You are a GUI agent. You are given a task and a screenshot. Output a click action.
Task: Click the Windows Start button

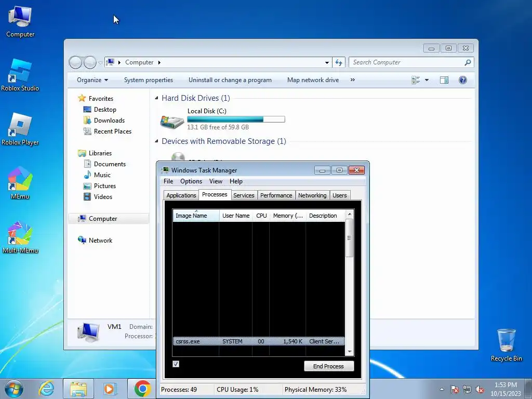(x=14, y=389)
